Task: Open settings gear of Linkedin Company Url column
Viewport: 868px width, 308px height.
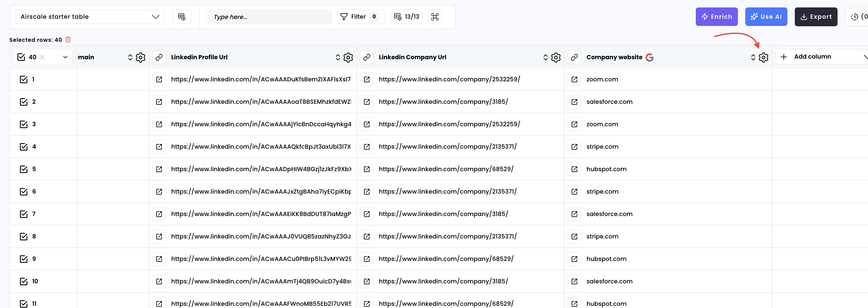Action: coord(556,57)
